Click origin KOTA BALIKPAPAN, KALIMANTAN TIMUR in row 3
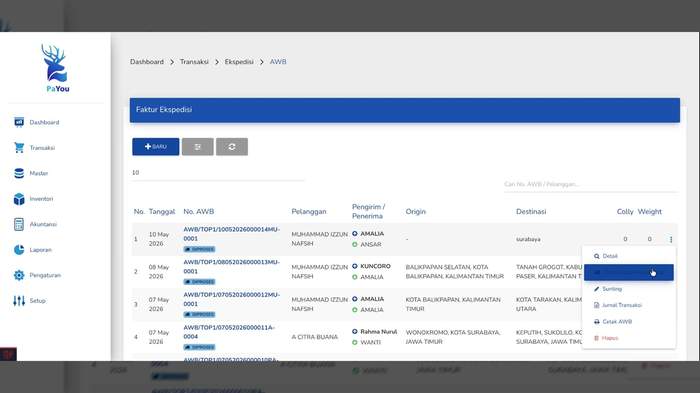This screenshot has width=700, height=393. coord(453,304)
